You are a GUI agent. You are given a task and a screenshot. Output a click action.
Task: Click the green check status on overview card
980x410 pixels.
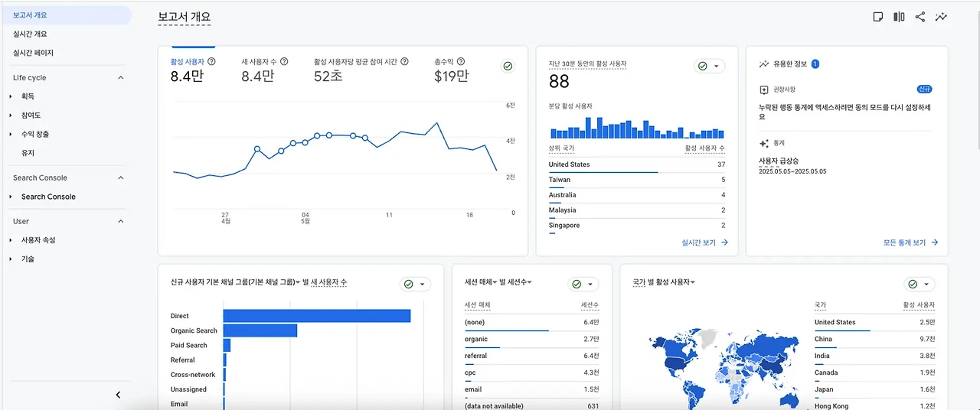[x=508, y=67]
